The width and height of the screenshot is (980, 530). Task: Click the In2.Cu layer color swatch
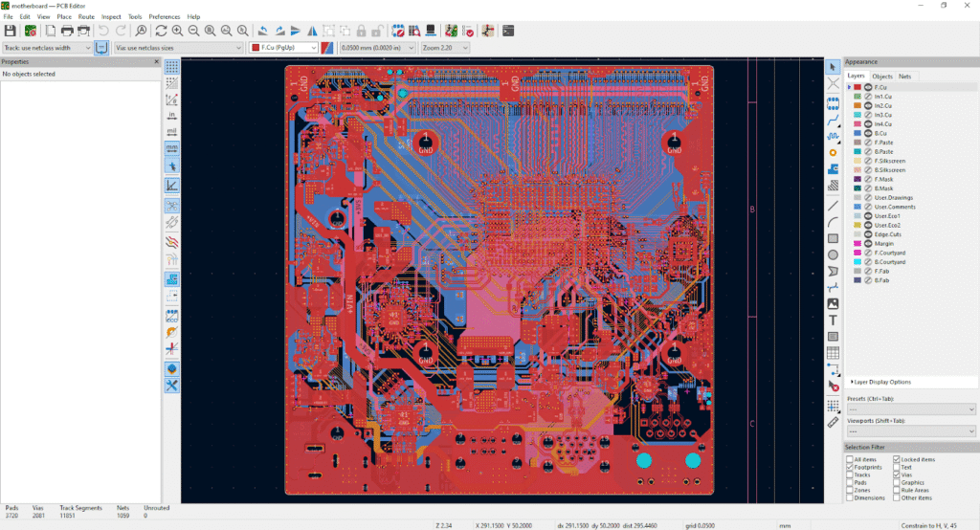(857, 105)
